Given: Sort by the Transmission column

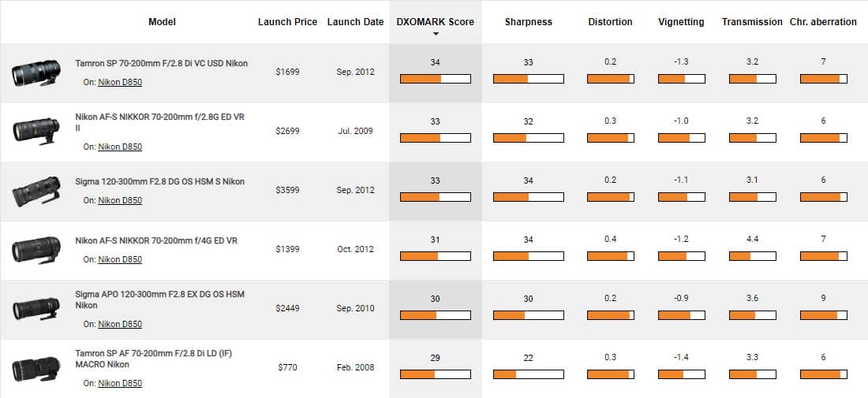Looking at the screenshot, I should click(752, 22).
